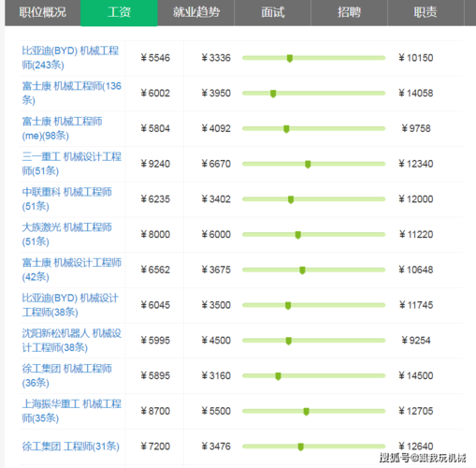The image size is (476, 468).
Task: Click salary slider marker in 大族激光 row
Action: (298, 235)
